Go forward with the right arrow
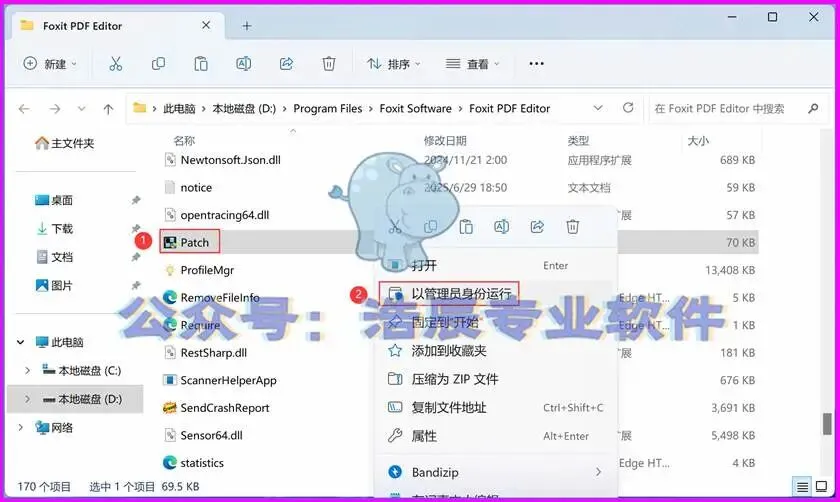Screen dimensions: 840x502 [55, 109]
